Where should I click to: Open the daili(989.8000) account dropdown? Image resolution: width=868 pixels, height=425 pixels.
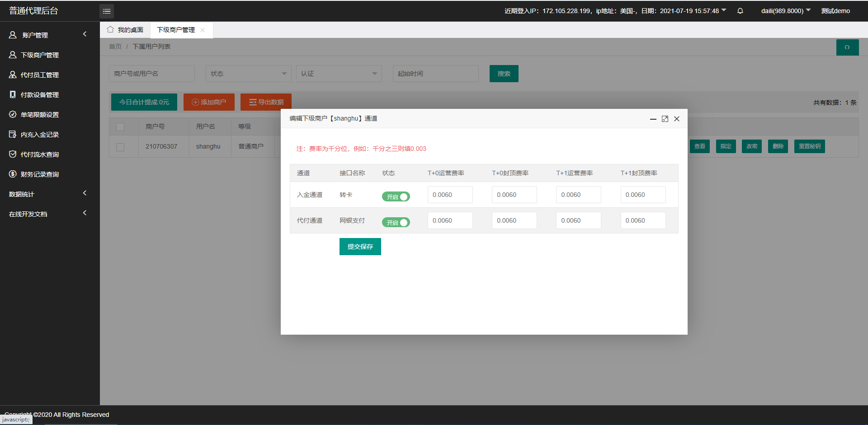coord(786,11)
